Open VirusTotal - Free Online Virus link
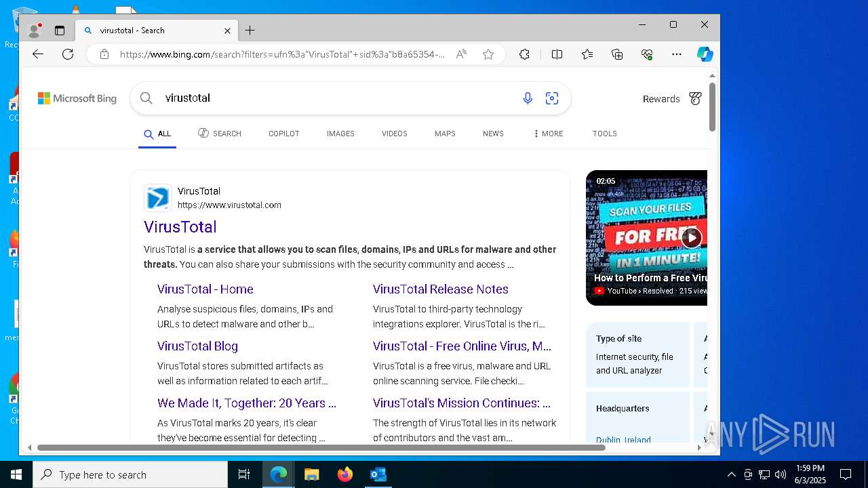 462,346
